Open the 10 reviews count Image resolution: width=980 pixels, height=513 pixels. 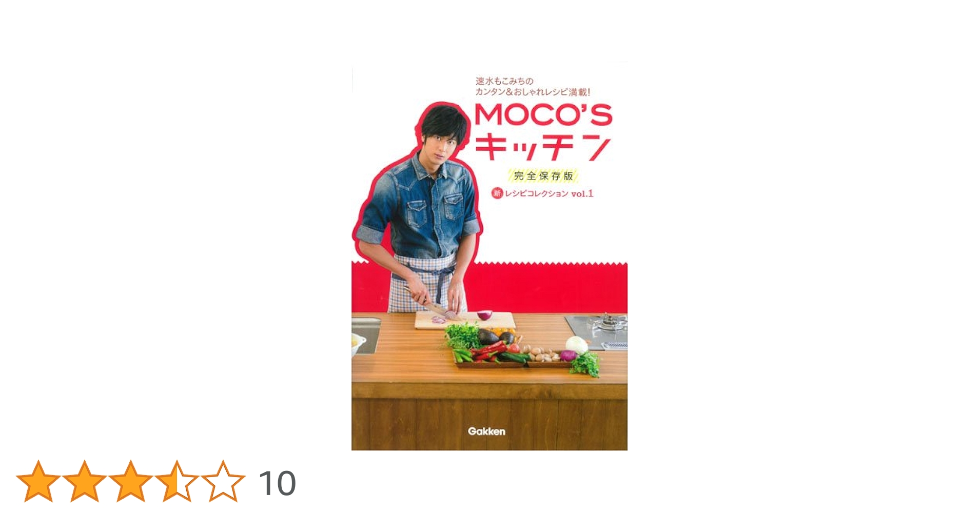click(277, 483)
